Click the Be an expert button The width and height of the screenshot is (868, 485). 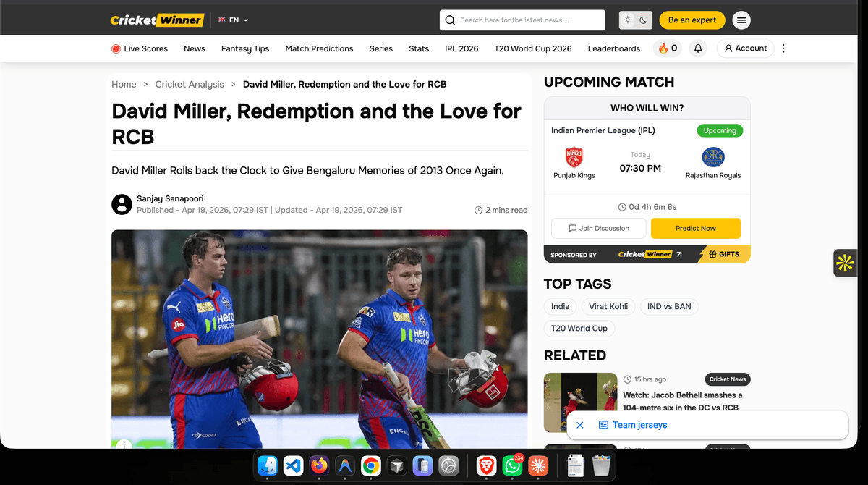point(692,20)
